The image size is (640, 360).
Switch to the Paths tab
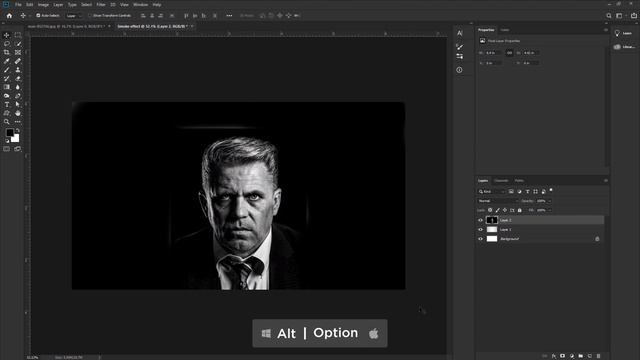(519, 180)
